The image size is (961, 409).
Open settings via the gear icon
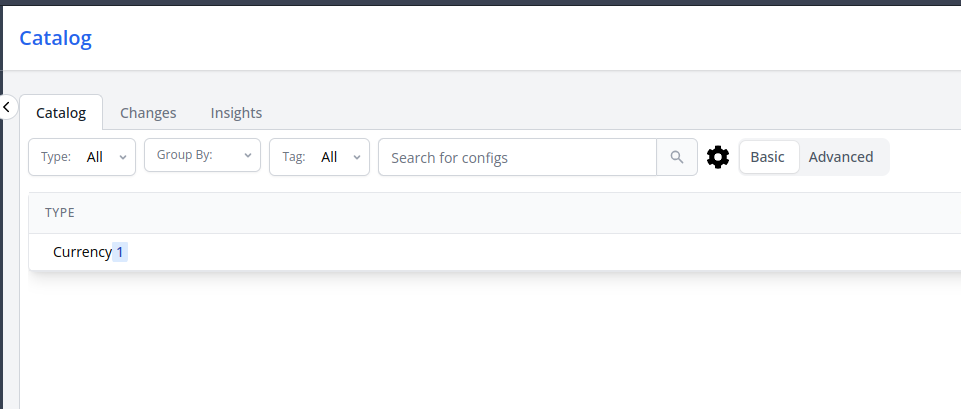click(718, 157)
